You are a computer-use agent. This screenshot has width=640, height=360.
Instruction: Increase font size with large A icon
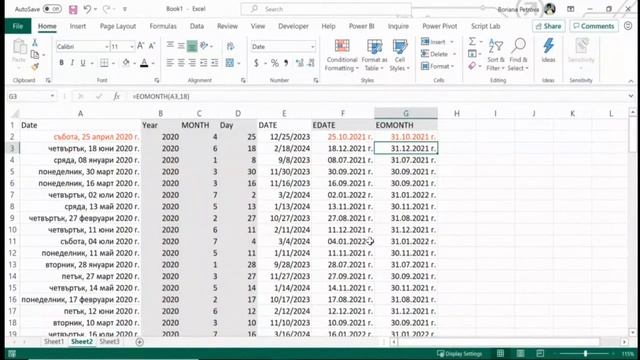(140, 46)
